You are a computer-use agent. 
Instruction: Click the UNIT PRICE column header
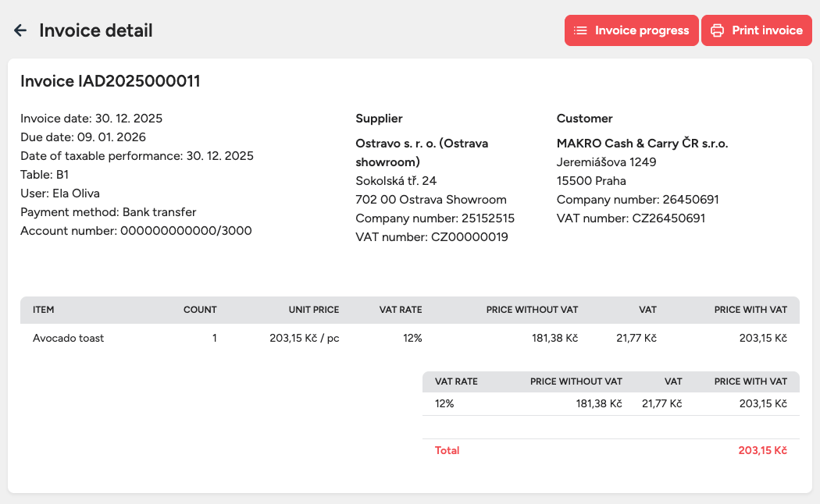(314, 310)
